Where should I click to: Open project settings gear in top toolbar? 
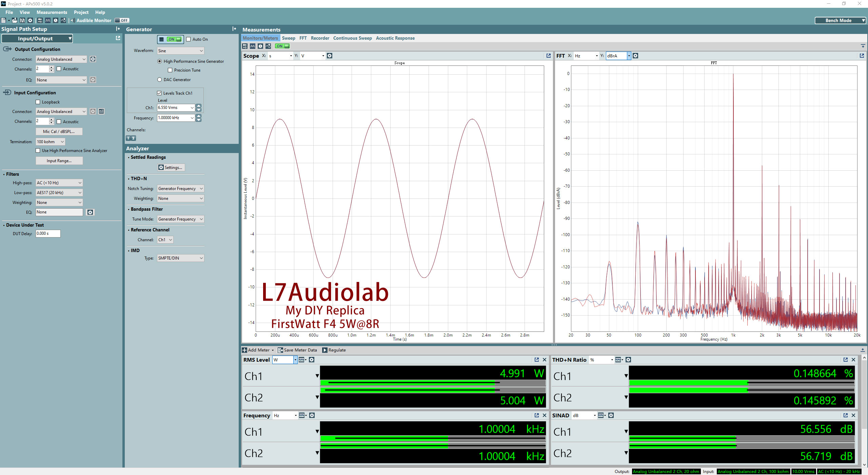[30, 20]
